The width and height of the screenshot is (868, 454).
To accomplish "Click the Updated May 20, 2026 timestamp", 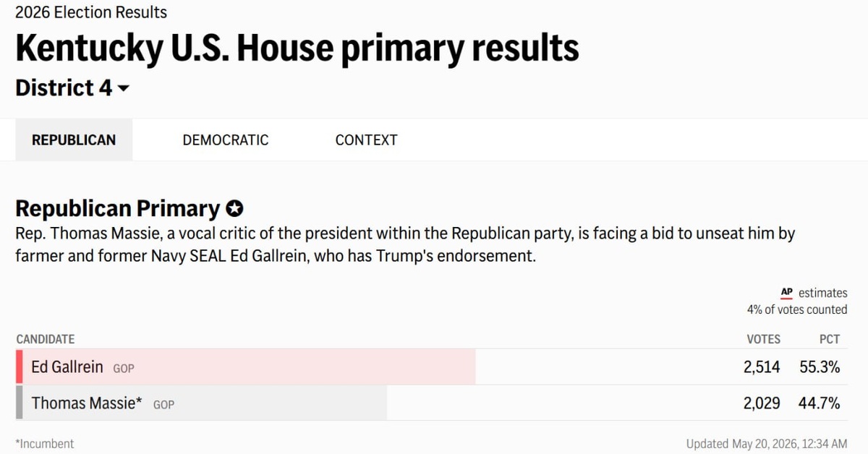I will coord(767,444).
